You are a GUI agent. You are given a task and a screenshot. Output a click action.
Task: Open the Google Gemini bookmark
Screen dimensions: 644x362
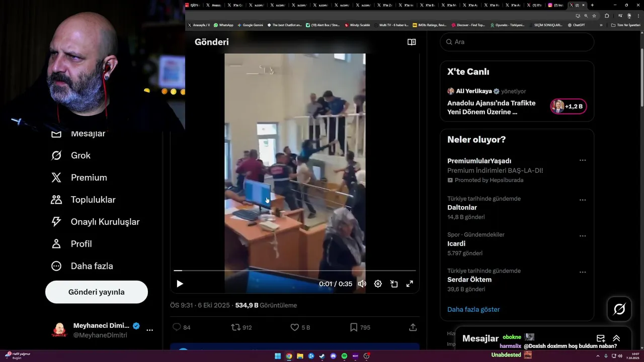(x=250, y=25)
